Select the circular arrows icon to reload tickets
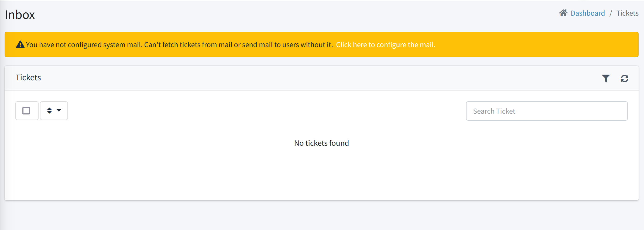644x230 pixels. tap(625, 78)
